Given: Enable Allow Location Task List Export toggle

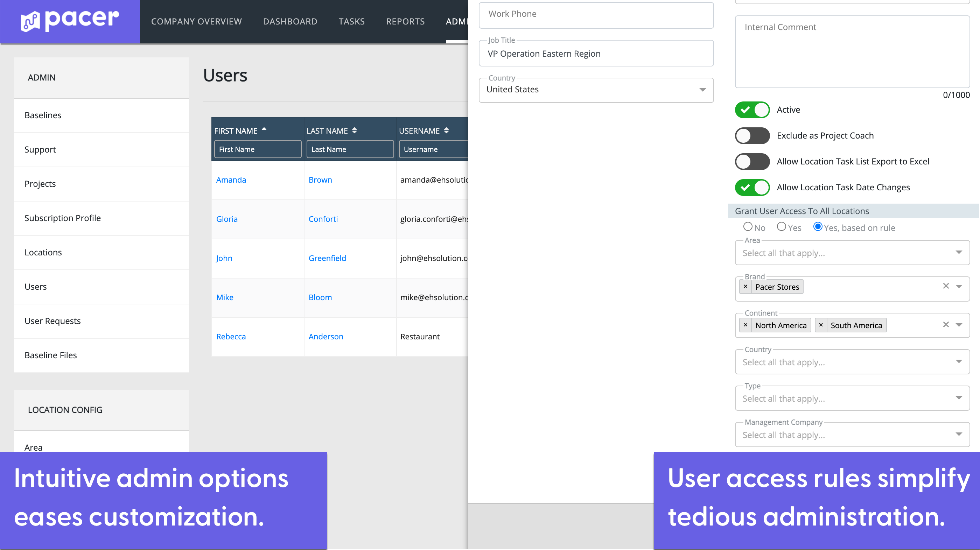Looking at the screenshot, I should pyautogui.click(x=752, y=162).
